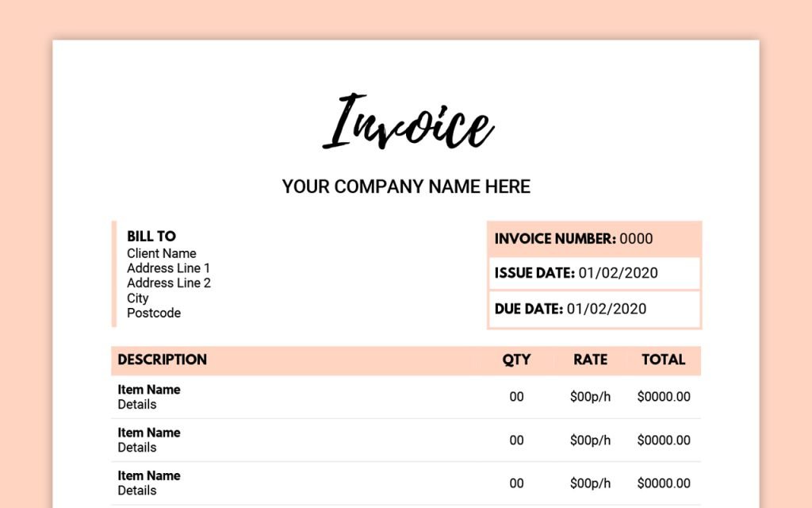Select the YOUR COMPANY NAME HERE heading
The width and height of the screenshot is (812, 508).
coord(406,187)
